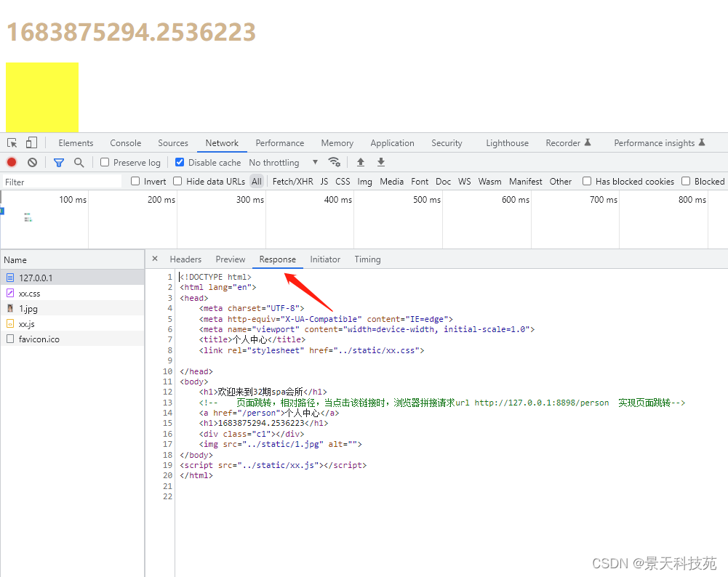Screen dimensions: 728x577
Task: Show the Initiator tab
Action: 325,259
